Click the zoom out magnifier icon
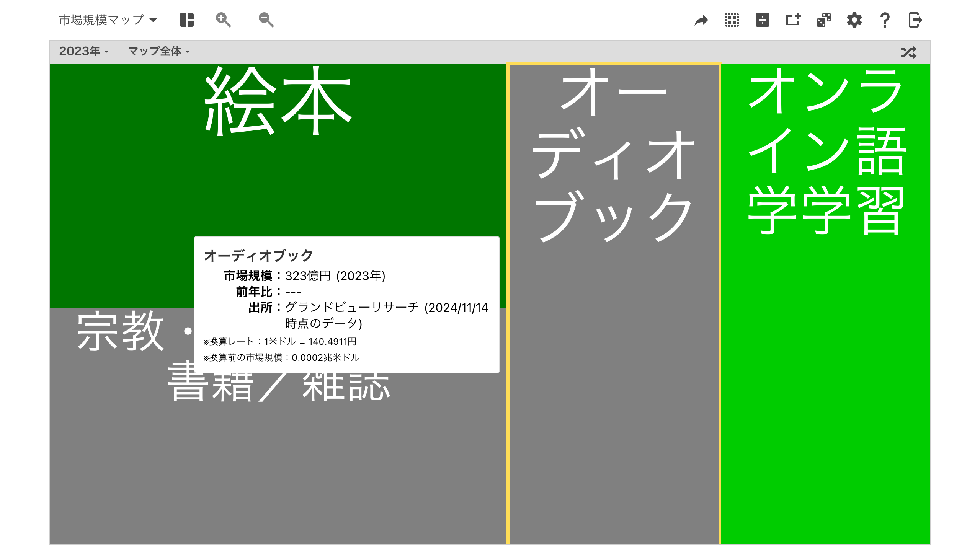 (x=266, y=20)
